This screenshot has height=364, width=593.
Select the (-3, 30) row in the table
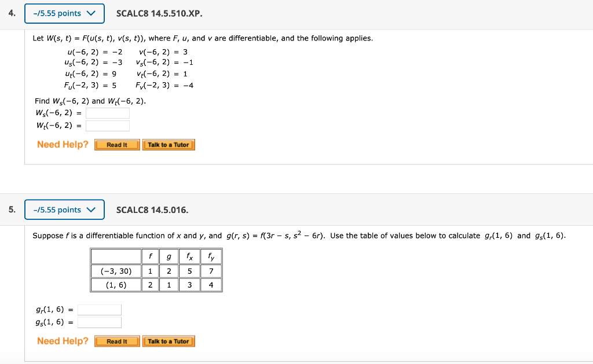pyautogui.click(x=115, y=270)
